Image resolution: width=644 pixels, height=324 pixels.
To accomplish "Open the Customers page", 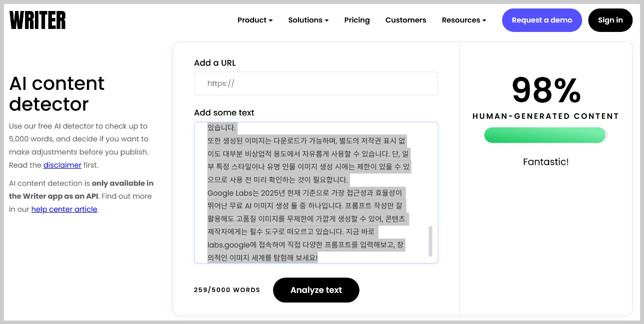I will pyautogui.click(x=405, y=20).
